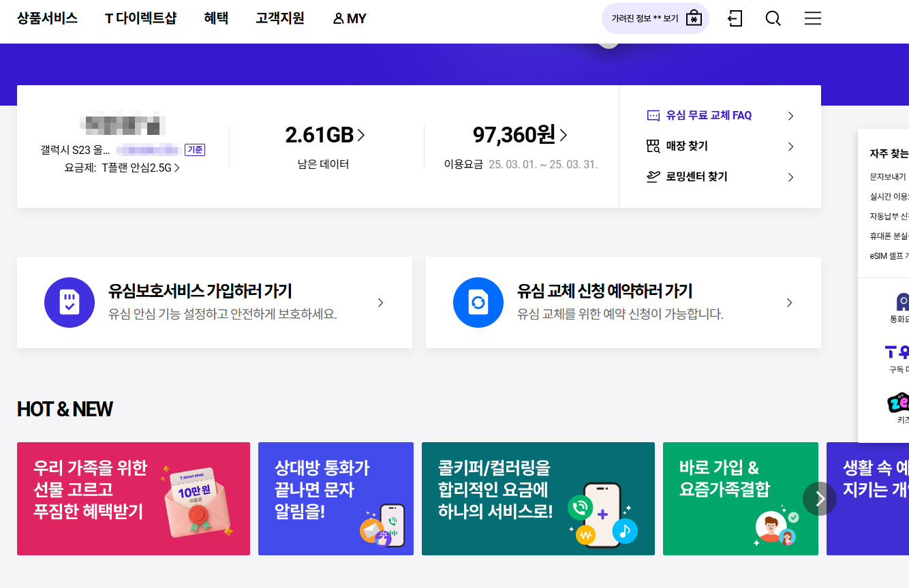
Task: Open the 상대방 통화가 끝나면 문자 알림 banner
Action: pyautogui.click(x=336, y=499)
